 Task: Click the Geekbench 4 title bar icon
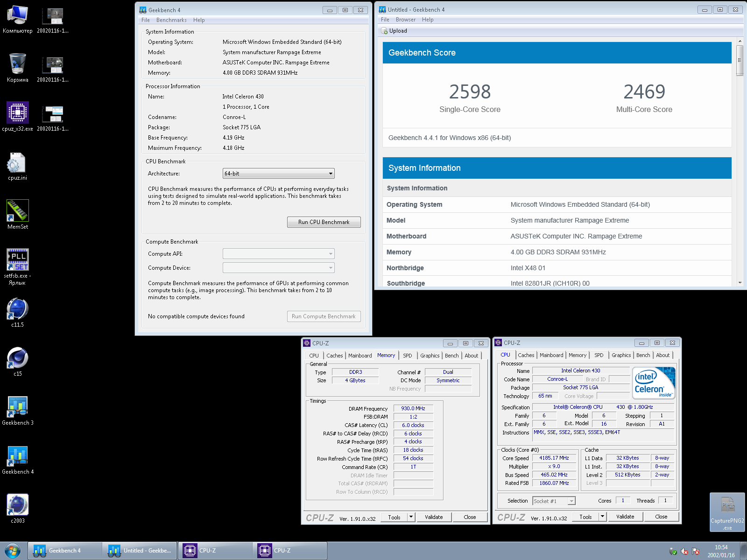click(143, 10)
